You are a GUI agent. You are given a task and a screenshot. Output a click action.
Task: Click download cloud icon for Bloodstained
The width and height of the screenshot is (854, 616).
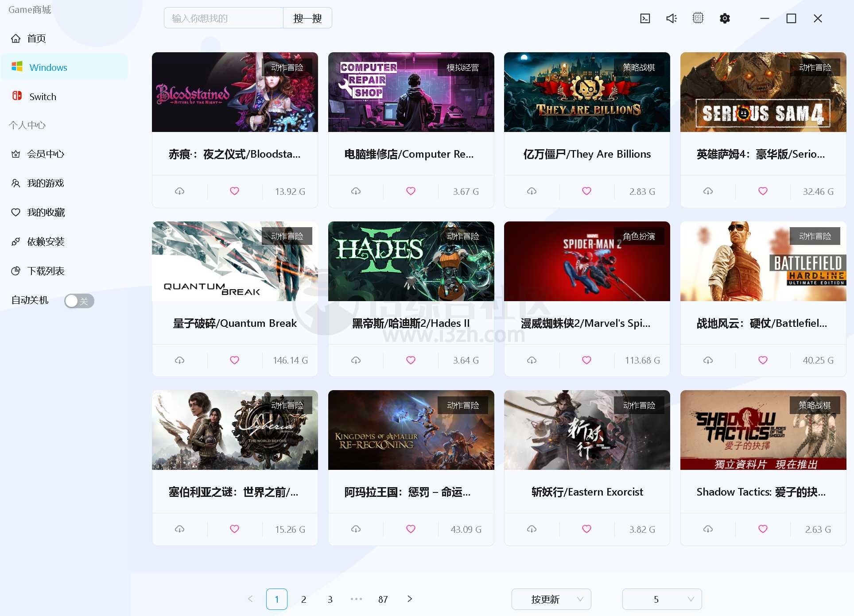(179, 191)
